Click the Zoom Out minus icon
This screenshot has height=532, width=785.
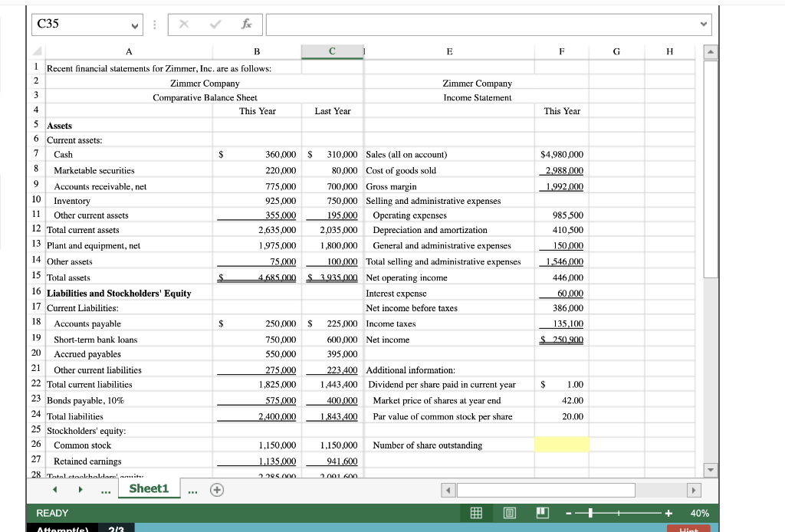coord(569,513)
